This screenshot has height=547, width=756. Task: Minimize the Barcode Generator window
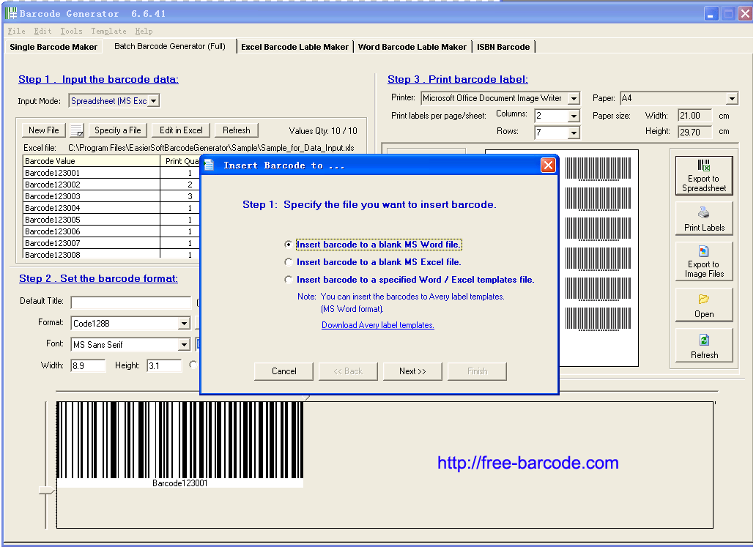(711, 14)
